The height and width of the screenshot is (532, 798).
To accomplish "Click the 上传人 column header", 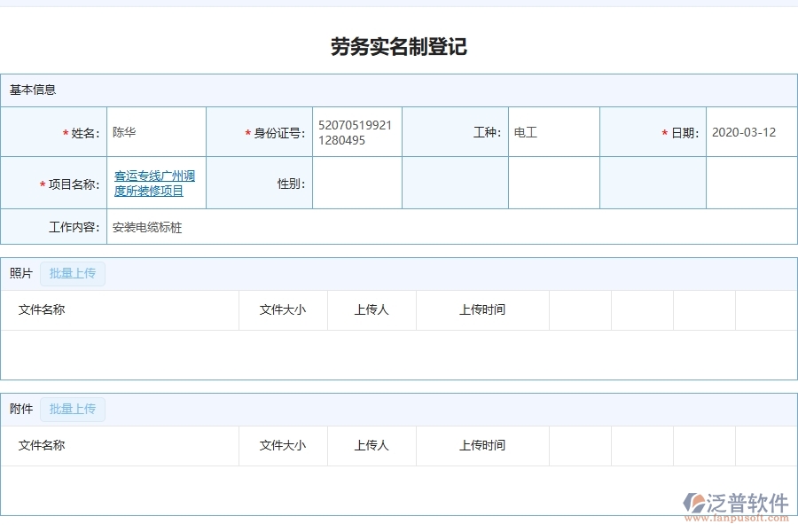I will (x=372, y=309).
